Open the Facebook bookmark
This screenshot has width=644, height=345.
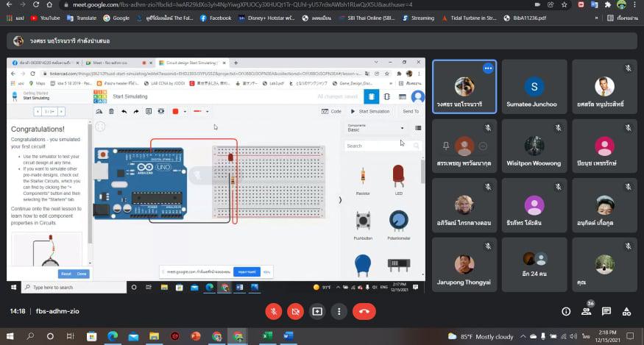216,18
